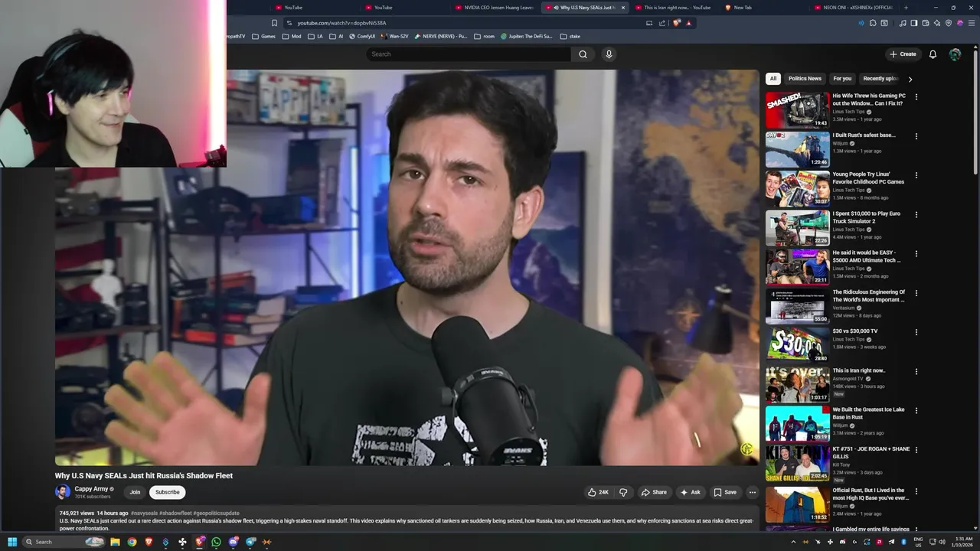Open the LA bookmark folder

(315, 36)
